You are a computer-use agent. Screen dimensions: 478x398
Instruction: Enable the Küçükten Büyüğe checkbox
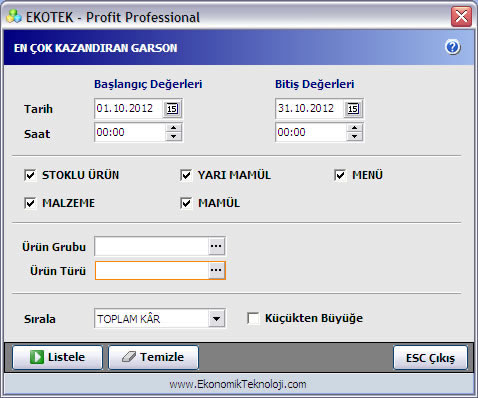pyautogui.click(x=253, y=318)
